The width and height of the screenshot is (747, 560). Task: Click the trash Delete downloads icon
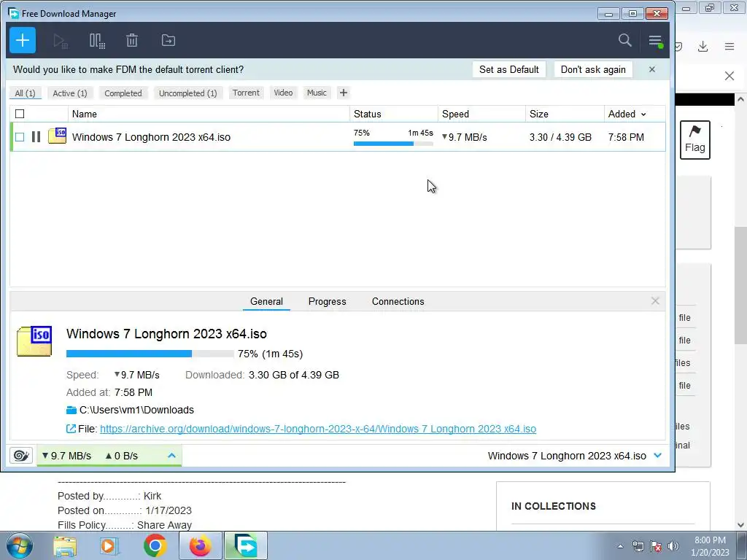click(132, 41)
